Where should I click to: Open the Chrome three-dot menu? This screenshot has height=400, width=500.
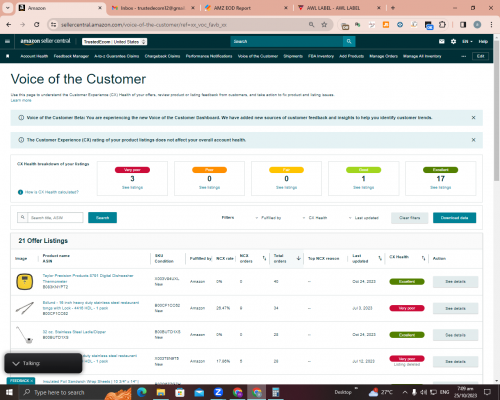click(491, 25)
